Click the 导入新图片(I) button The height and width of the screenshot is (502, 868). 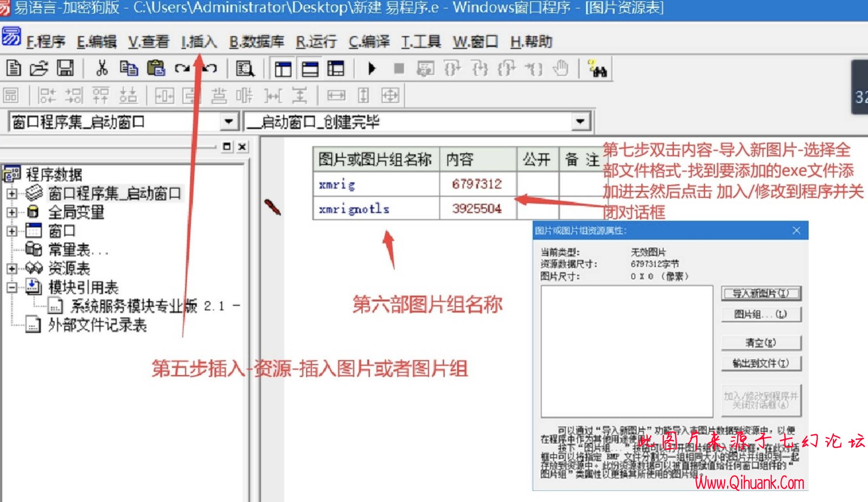pos(761,293)
